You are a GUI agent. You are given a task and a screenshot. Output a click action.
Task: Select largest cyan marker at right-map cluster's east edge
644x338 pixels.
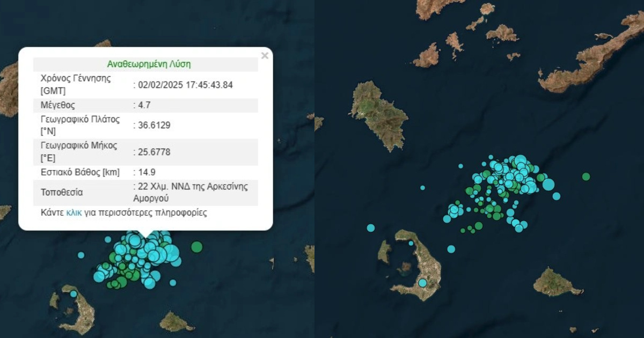tap(548, 185)
